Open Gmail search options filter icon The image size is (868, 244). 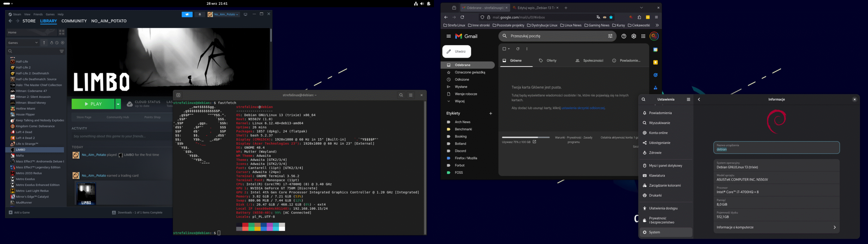point(610,36)
